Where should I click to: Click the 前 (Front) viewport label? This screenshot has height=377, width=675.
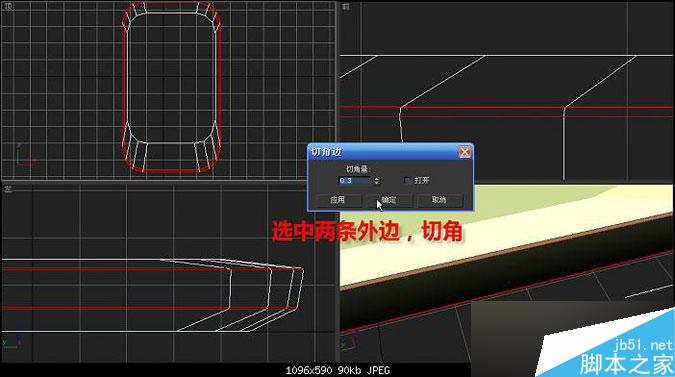tap(346, 6)
